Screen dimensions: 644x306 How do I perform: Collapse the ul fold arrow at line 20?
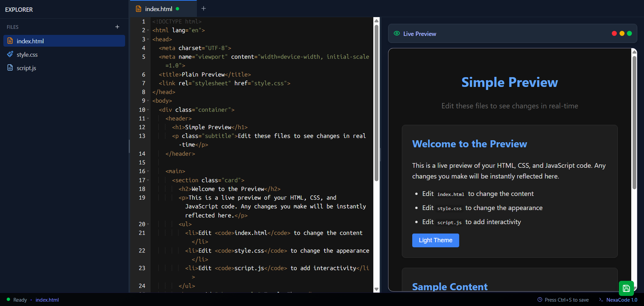[148, 224]
